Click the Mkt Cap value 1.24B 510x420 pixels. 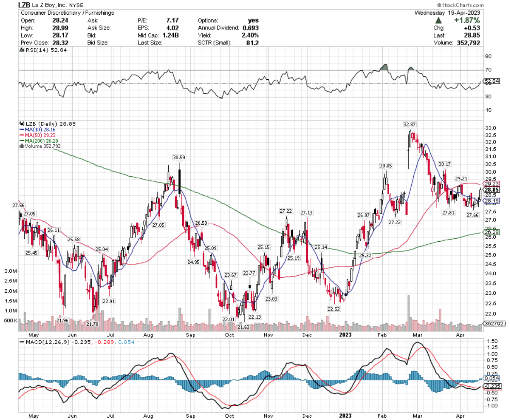(x=171, y=35)
